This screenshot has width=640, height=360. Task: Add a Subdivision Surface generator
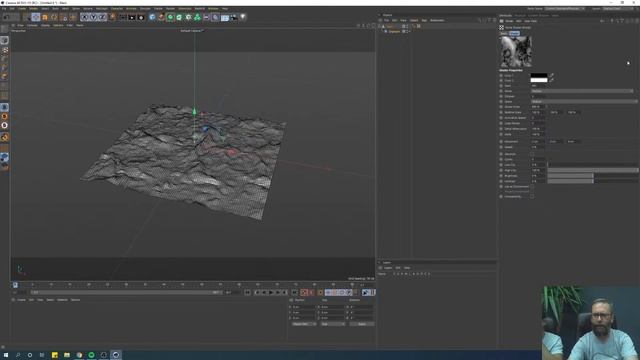tap(170, 17)
